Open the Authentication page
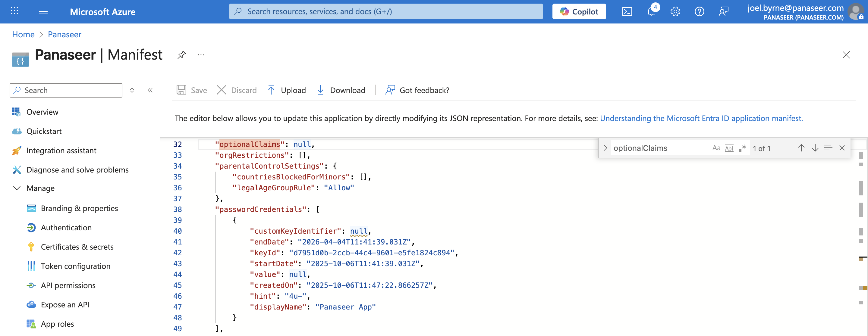The image size is (868, 336). pos(66,227)
